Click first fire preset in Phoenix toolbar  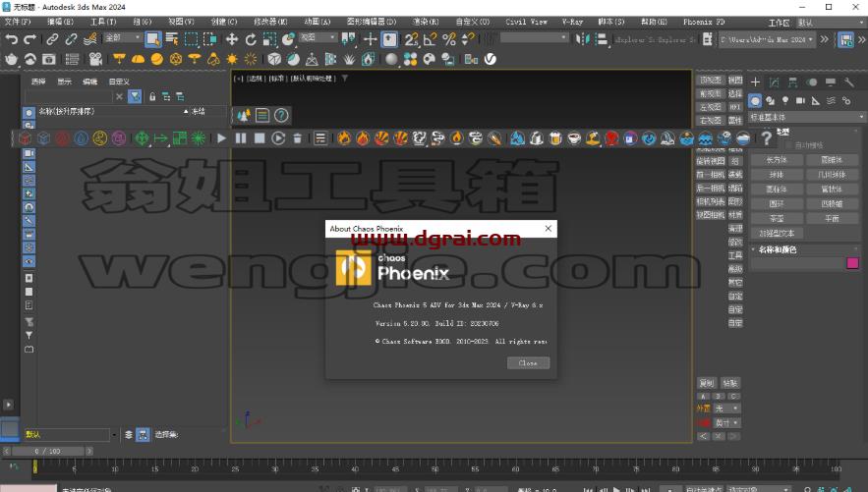[344, 138]
